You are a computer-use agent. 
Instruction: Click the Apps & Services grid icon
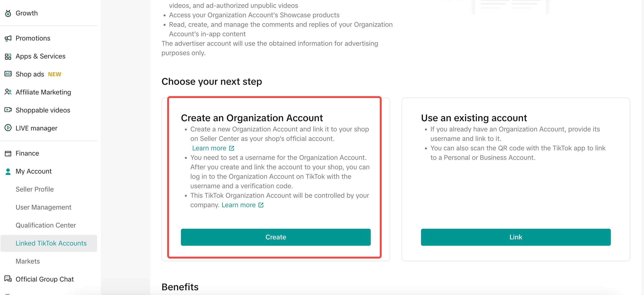click(8, 57)
